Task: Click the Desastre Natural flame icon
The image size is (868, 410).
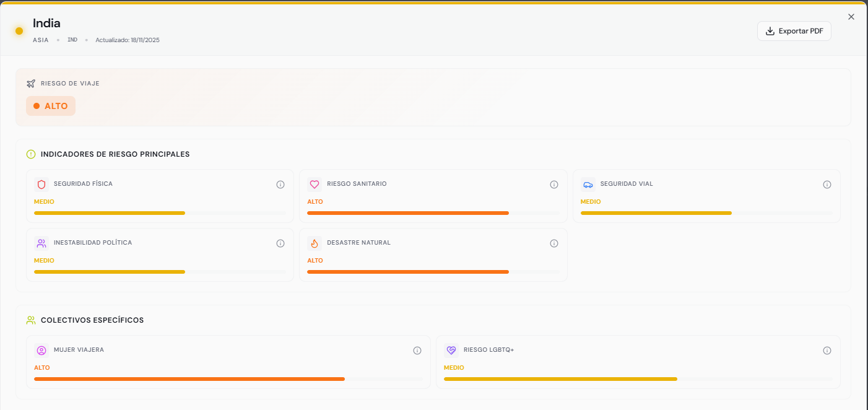Action: pyautogui.click(x=315, y=243)
